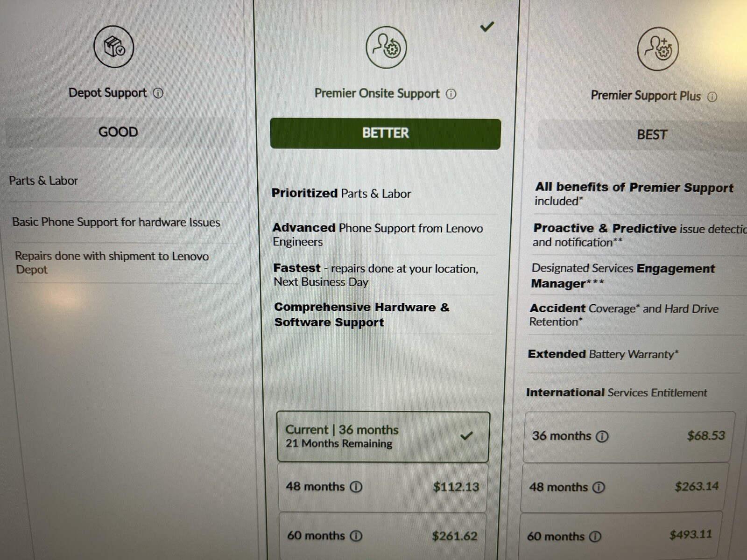The height and width of the screenshot is (560, 747).
Task: Click the Premier Onsite Support icon
Action: point(386,47)
